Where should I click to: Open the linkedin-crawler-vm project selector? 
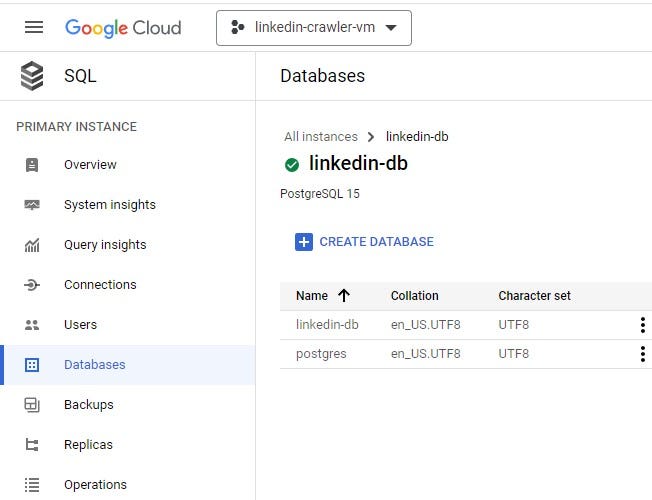click(x=314, y=28)
